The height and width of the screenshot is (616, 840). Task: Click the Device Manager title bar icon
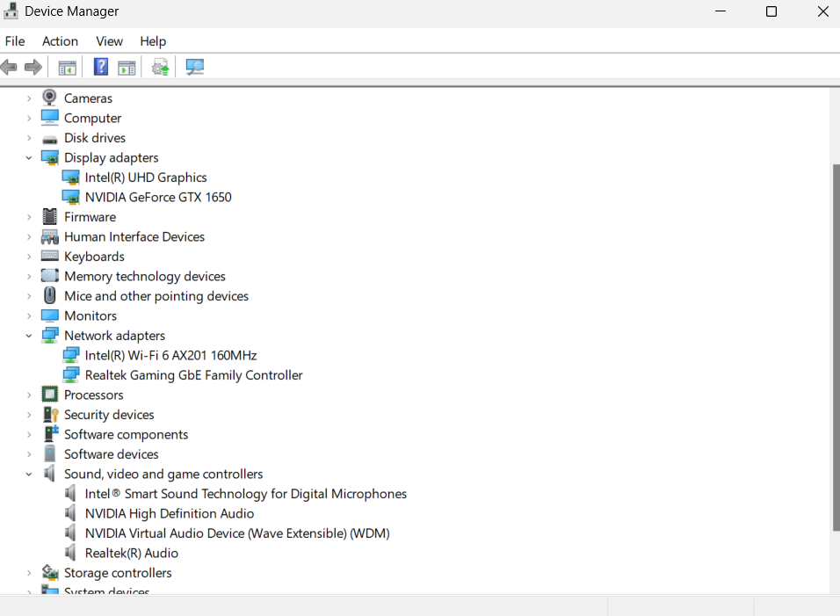11,11
